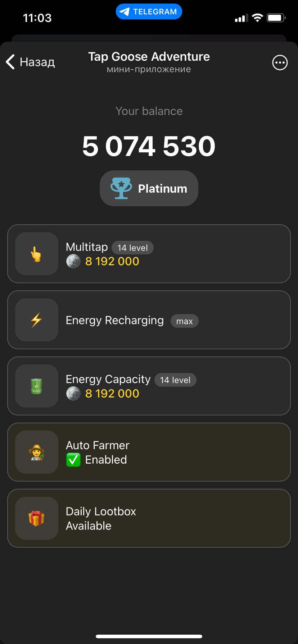Tap the Energy Capacity battery icon
The width and height of the screenshot is (298, 644).
pos(36,386)
